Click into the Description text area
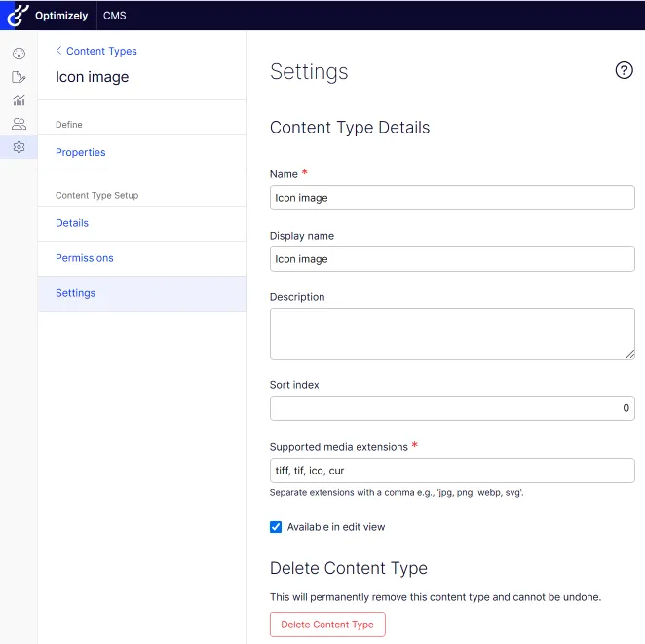The height and width of the screenshot is (644, 645). (452, 333)
